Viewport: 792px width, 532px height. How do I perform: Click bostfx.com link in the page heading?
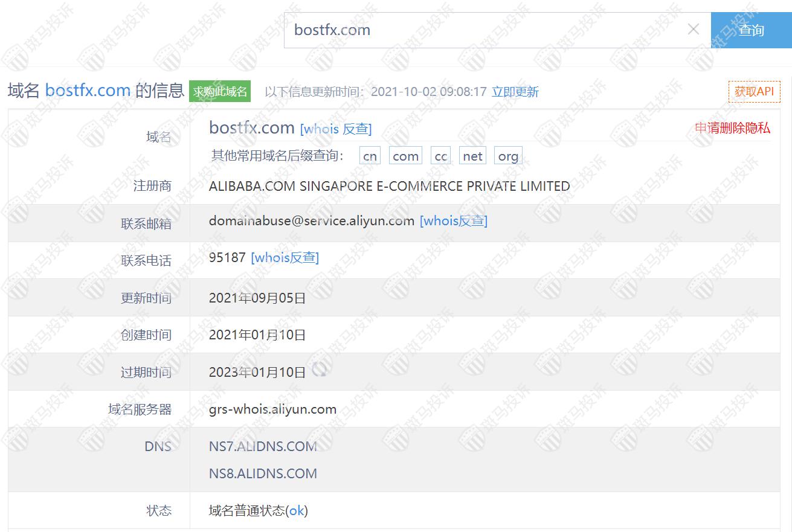(x=88, y=91)
